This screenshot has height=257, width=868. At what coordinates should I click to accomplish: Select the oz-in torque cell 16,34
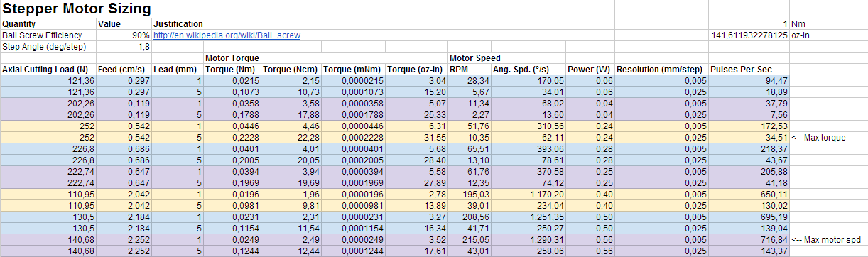(x=416, y=228)
